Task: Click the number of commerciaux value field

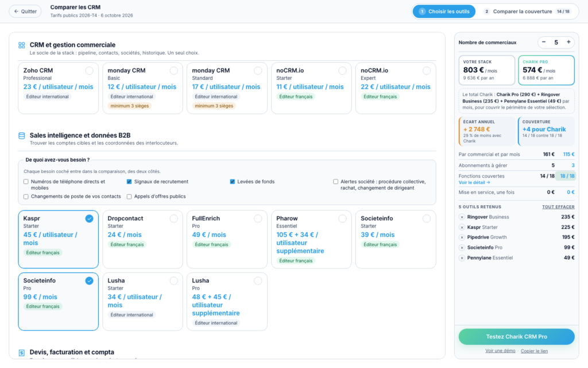Action: pos(556,43)
